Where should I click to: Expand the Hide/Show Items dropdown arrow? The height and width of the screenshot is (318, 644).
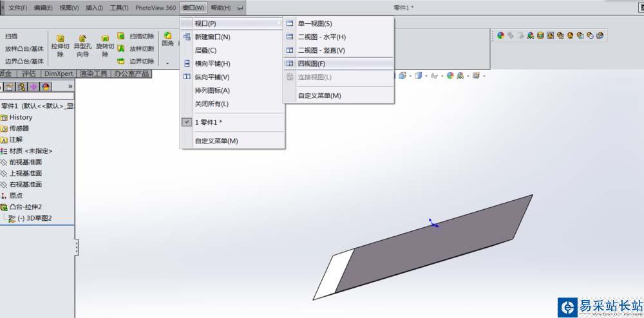(442, 77)
